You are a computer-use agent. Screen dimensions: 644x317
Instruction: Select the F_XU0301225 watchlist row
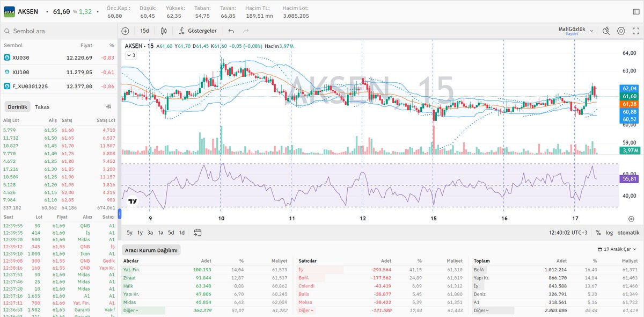point(59,86)
